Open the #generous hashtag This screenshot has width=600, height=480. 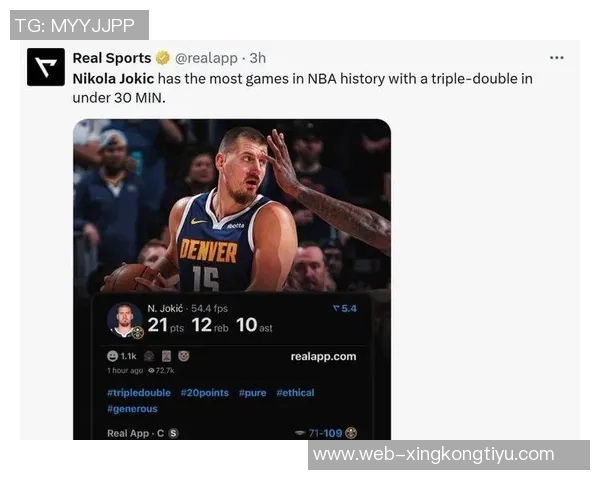coord(132,409)
